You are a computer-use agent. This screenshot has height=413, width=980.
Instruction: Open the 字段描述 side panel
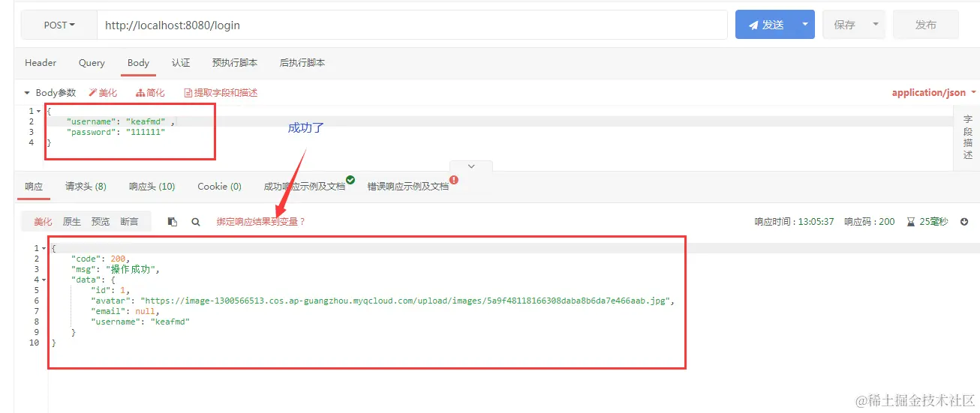[968, 137]
